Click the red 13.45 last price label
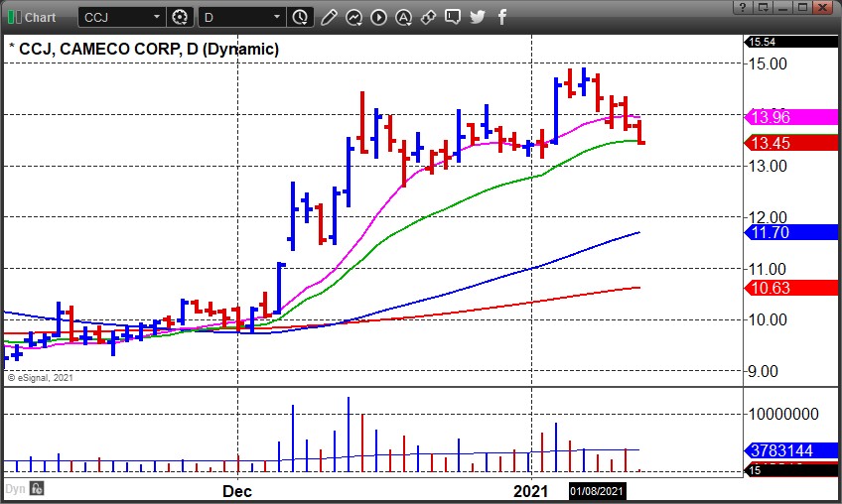842x504 pixels. (791, 143)
